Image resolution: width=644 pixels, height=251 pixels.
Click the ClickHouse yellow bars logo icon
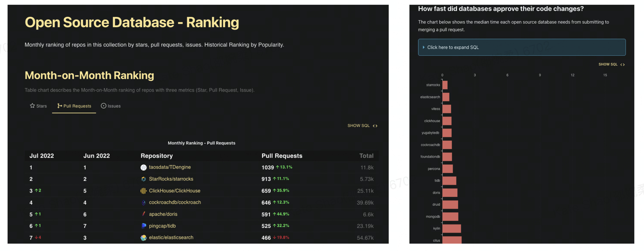point(143,191)
